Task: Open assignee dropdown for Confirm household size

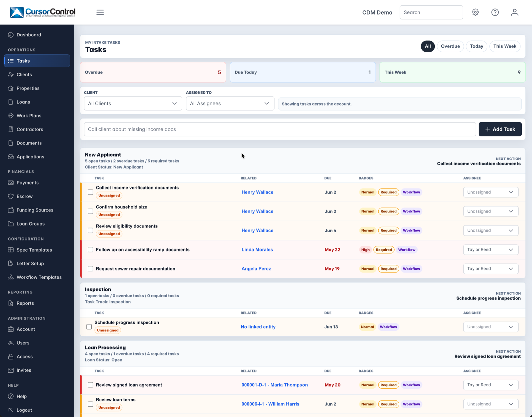Action: pyautogui.click(x=491, y=211)
